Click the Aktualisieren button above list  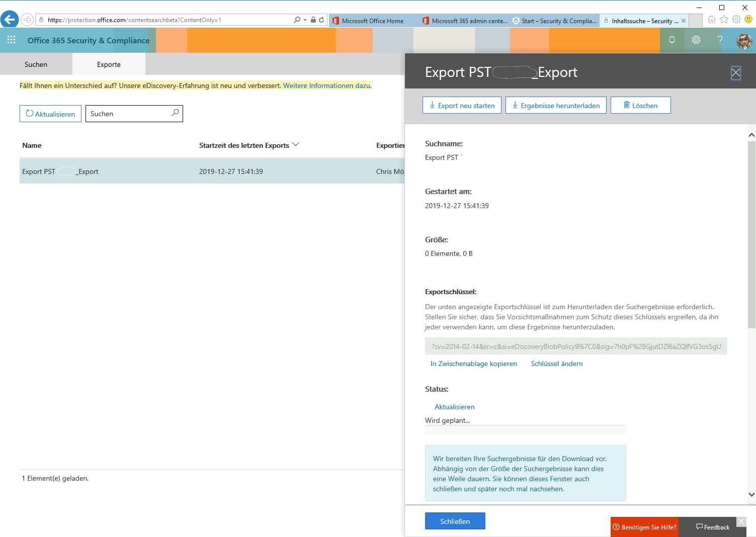pos(50,114)
